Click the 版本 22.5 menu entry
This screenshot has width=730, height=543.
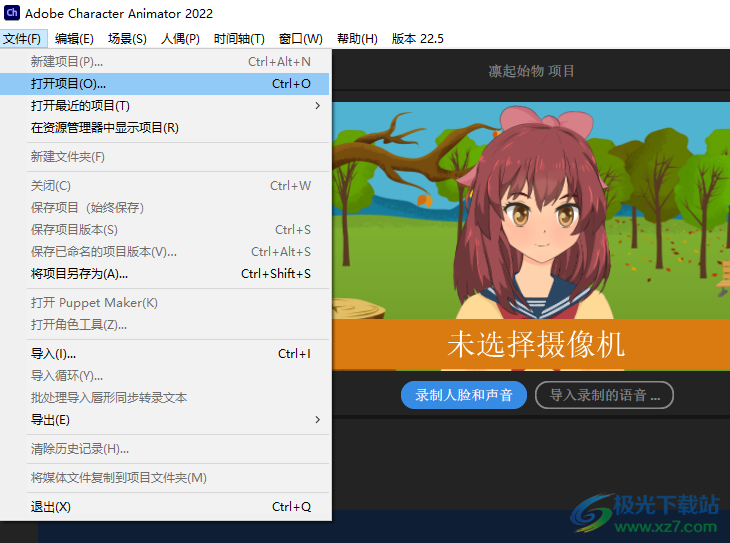point(418,39)
